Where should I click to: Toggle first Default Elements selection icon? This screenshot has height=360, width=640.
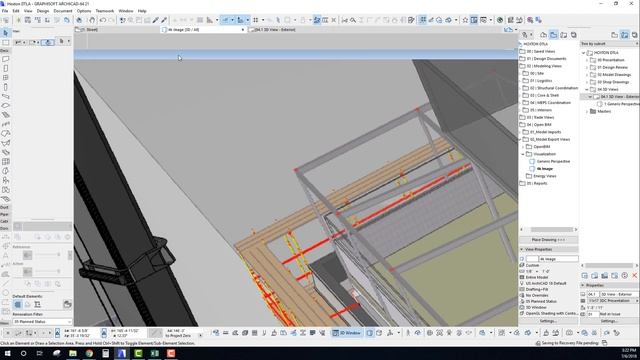(x=18, y=304)
